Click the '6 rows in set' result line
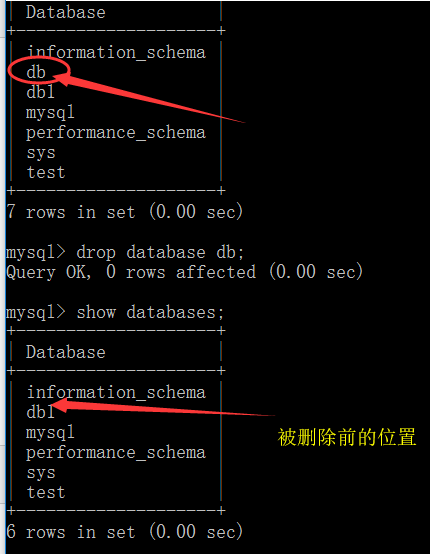The height and width of the screenshot is (554, 430). (x=125, y=532)
